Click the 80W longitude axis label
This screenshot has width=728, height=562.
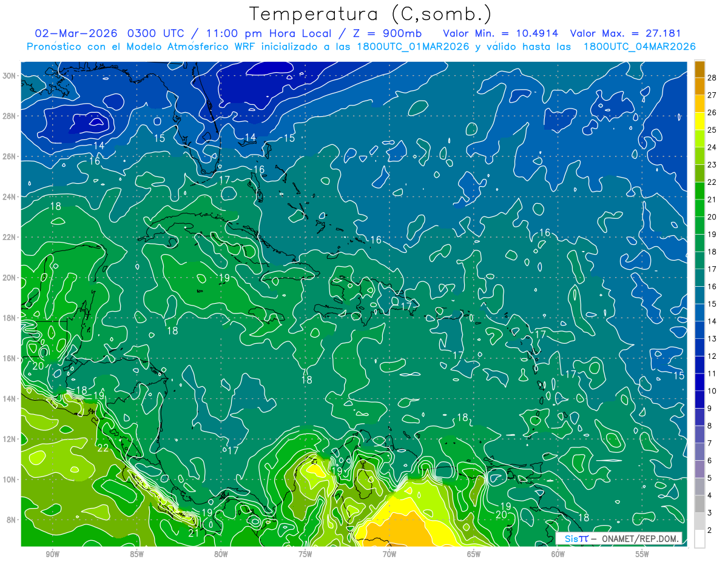(221, 554)
